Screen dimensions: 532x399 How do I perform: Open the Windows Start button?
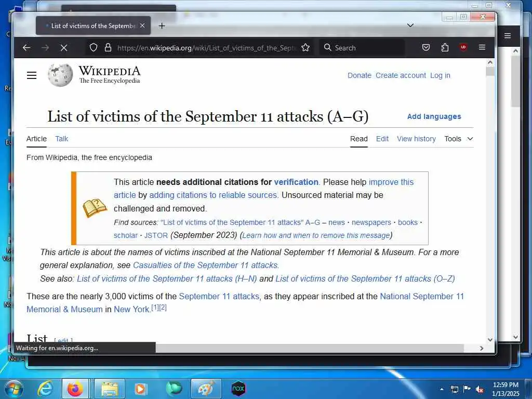coord(13,389)
